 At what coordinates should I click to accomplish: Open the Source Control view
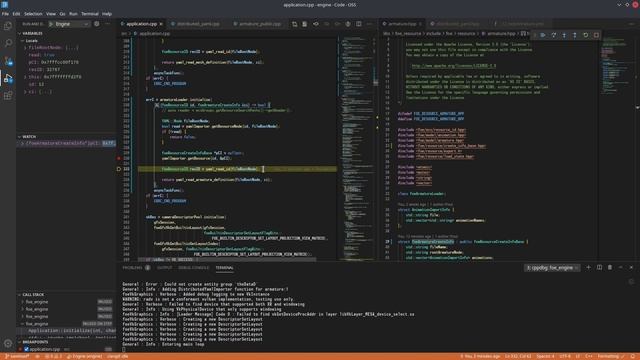coord(8,61)
